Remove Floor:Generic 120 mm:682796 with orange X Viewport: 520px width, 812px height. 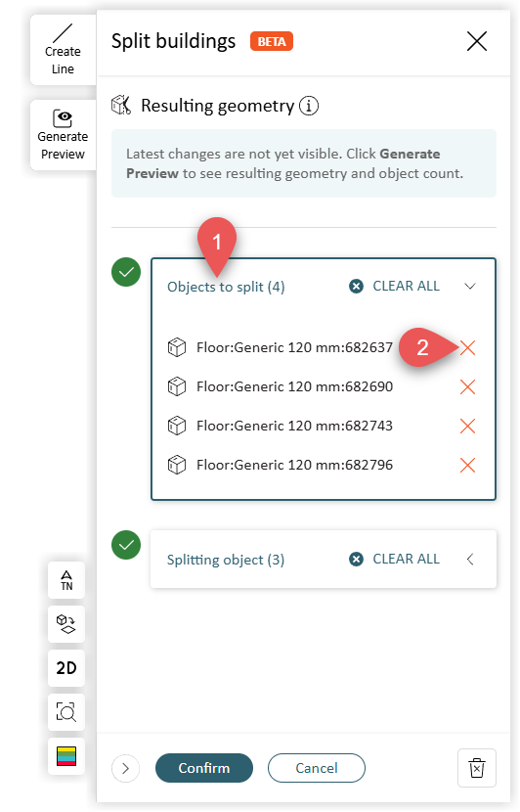pyautogui.click(x=467, y=465)
